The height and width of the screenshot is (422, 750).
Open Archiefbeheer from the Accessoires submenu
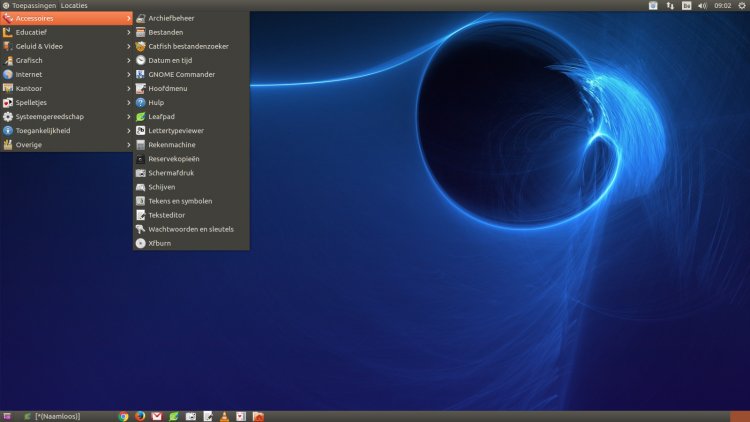pos(171,18)
